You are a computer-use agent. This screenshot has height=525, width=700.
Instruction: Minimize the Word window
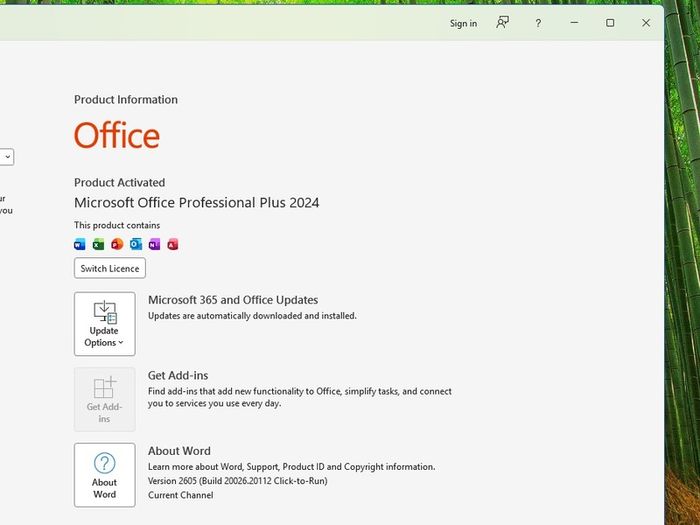[575, 23]
